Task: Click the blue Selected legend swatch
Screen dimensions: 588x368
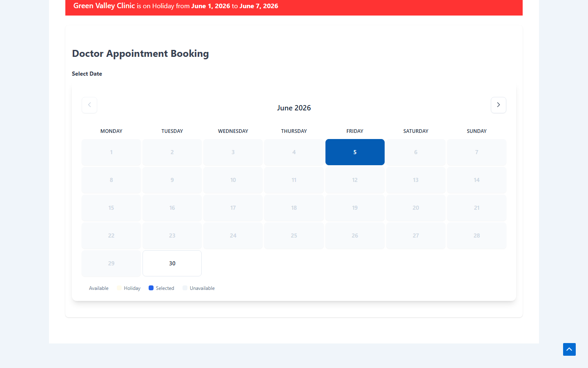Action: [151, 288]
